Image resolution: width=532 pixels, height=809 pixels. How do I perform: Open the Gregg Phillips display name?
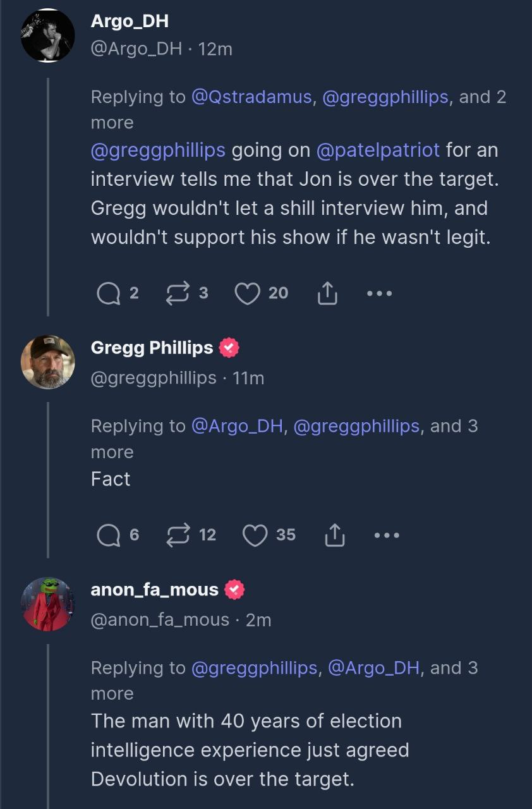pos(152,348)
